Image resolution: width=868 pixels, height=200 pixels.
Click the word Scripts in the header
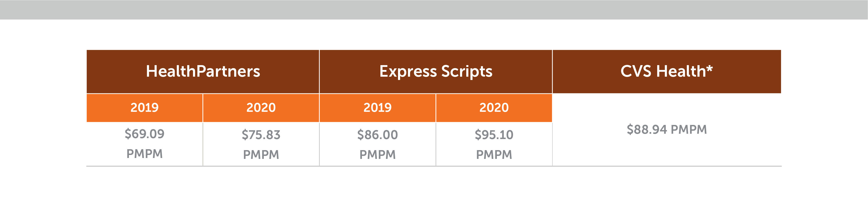coord(467,71)
